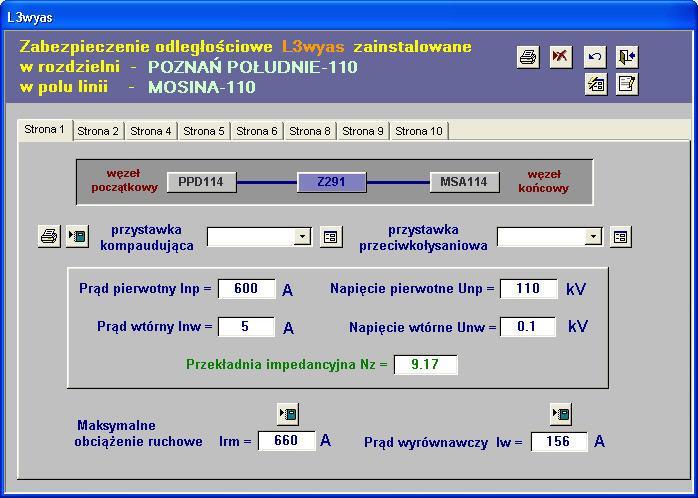Go to the Strona 9 tab
The image size is (698, 498).
pos(363,131)
